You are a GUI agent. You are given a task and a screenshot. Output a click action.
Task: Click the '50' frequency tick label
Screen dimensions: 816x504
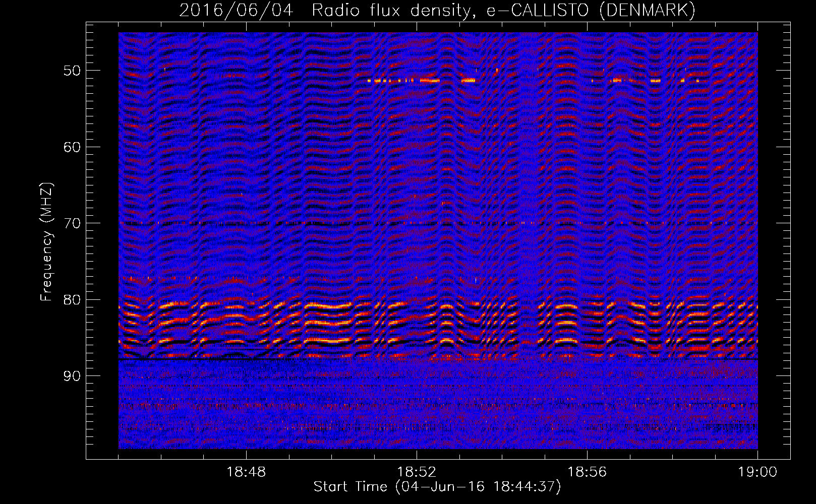tap(72, 71)
